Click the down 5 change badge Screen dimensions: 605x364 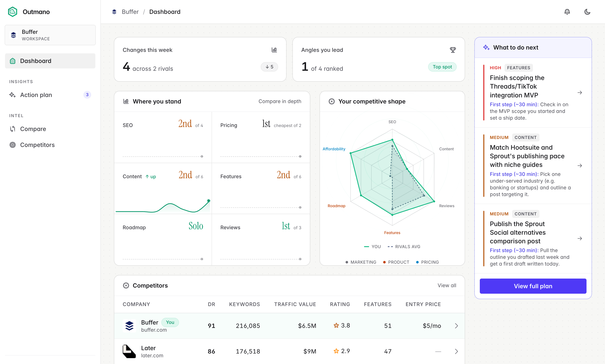(x=269, y=67)
